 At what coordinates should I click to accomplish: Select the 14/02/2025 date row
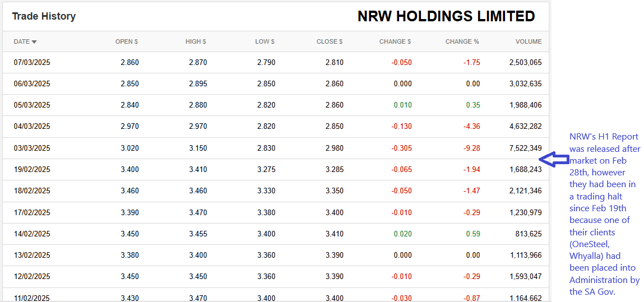pos(32,234)
